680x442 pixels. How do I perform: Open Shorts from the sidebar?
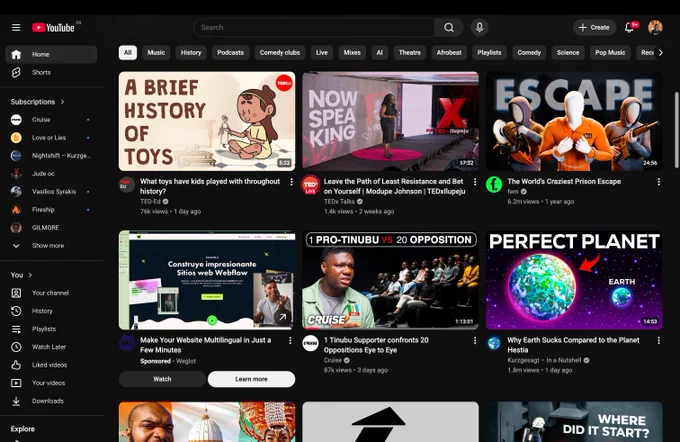pos(51,72)
